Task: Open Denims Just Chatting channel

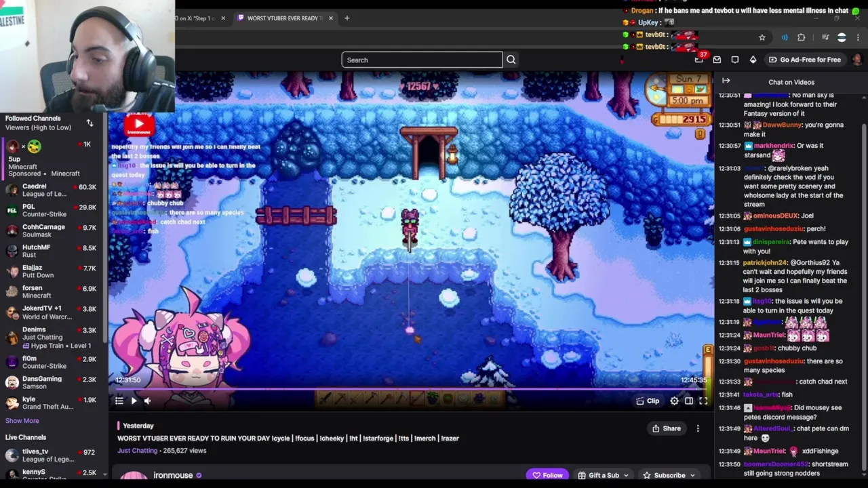Action: 52,337
